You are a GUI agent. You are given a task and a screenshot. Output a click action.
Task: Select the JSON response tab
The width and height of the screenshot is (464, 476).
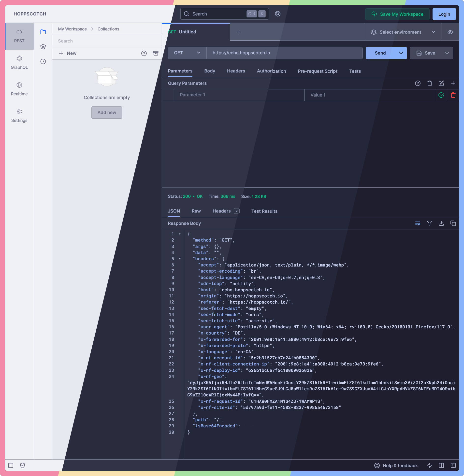tap(174, 211)
